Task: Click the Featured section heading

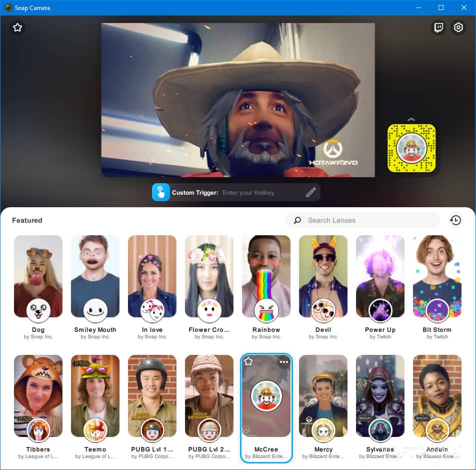Action: [x=27, y=220]
